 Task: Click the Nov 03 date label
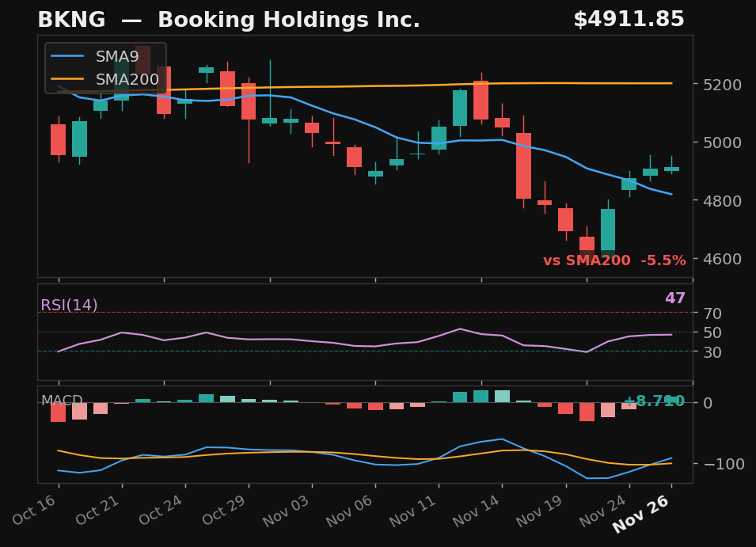[287, 511]
